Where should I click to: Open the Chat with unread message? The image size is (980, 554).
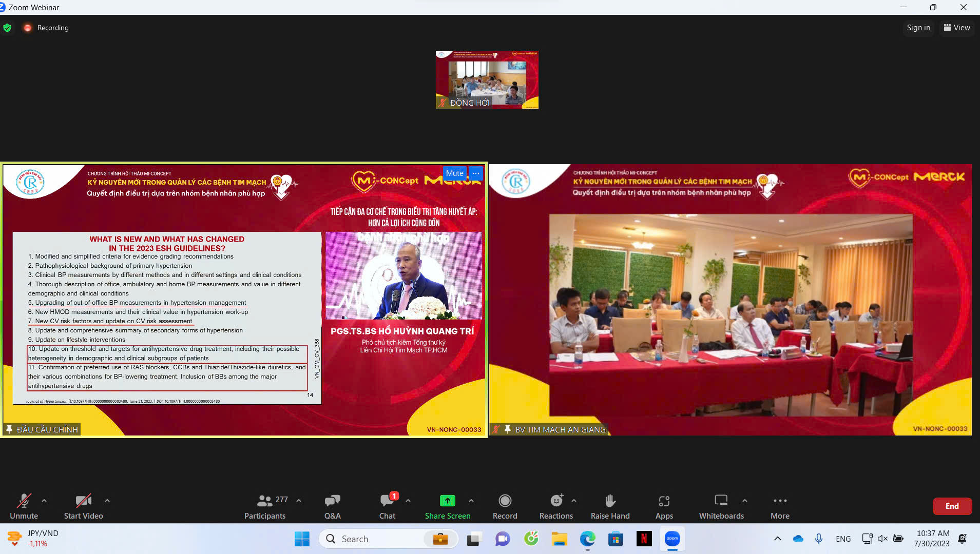pos(387,506)
